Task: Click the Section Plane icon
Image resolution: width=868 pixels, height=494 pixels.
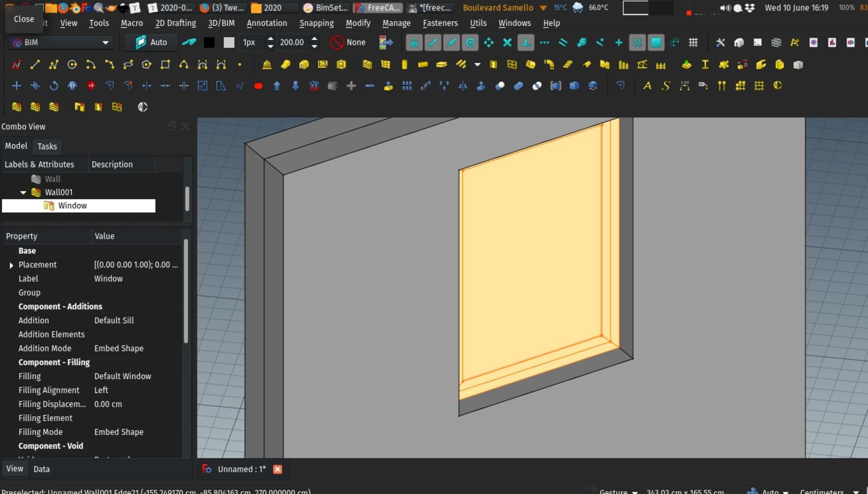Action: pyautogui.click(x=778, y=85)
